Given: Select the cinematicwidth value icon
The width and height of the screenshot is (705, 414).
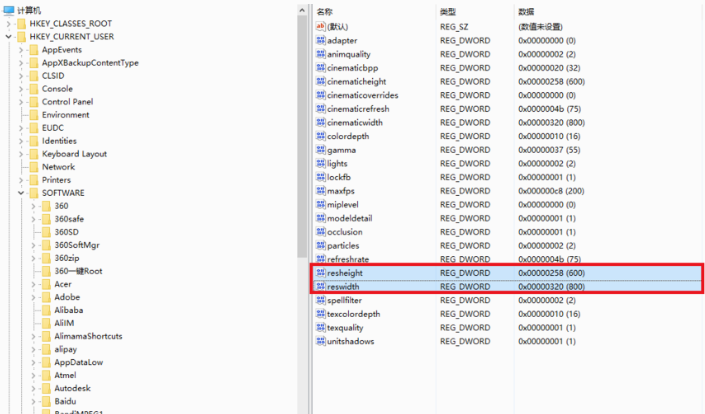Looking at the screenshot, I should tap(321, 122).
